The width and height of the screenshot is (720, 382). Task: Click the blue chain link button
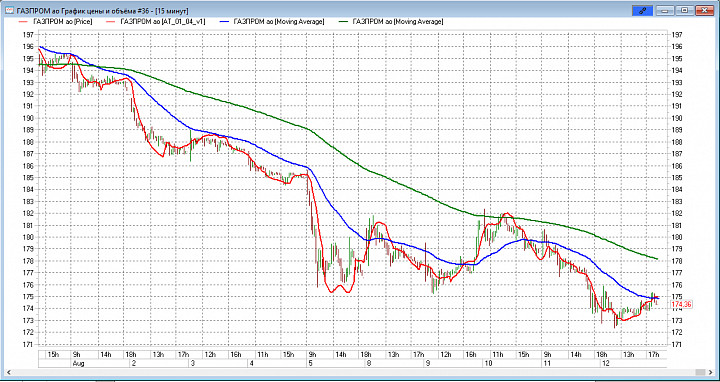click(642, 10)
